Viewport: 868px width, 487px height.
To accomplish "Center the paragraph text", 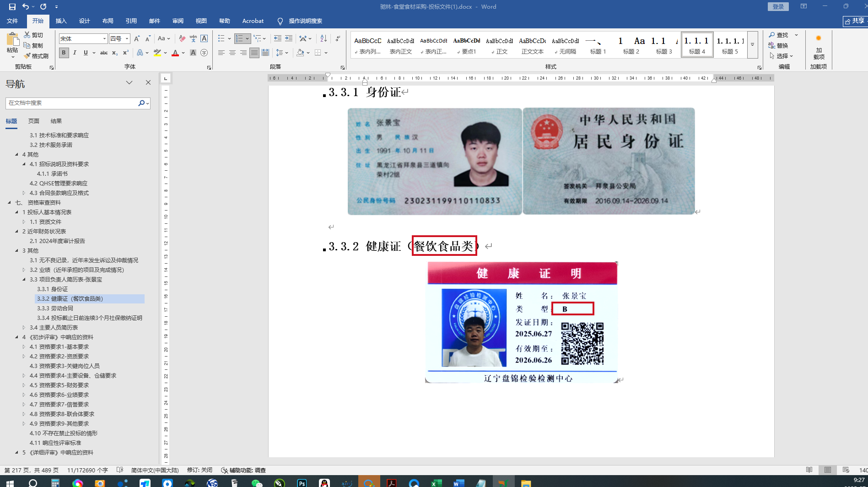I will (x=232, y=53).
